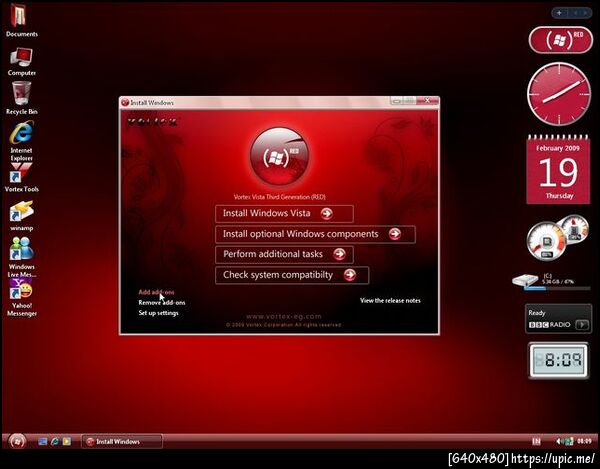The height and width of the screenshot is (469, 600).
Task: Open Internet Explorer from quick launch
Action: click(55, 441)
